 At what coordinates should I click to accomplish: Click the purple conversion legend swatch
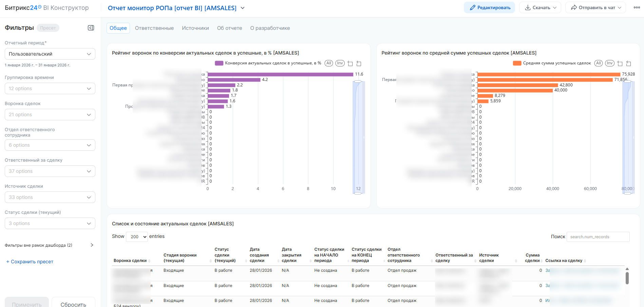(x=219, y=63)
